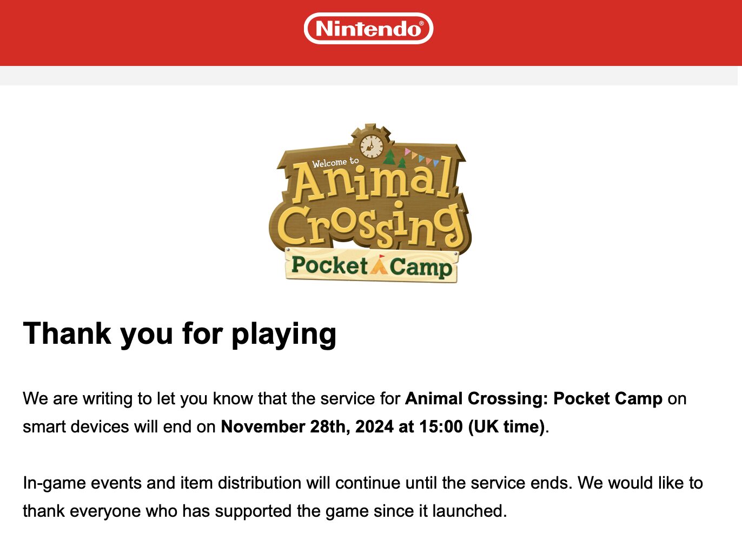Click the bold 'Animal Crossing: Pocket Camp' text

(x=534, y=398)
